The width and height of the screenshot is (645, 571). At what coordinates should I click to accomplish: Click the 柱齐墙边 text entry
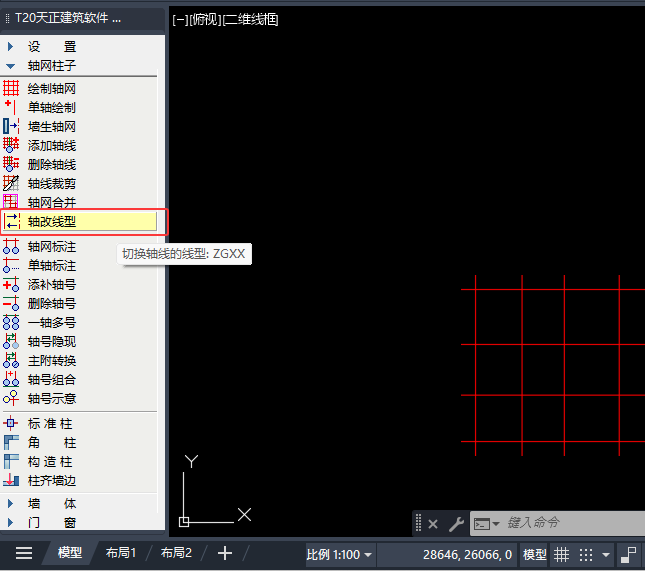pos(52,480)
